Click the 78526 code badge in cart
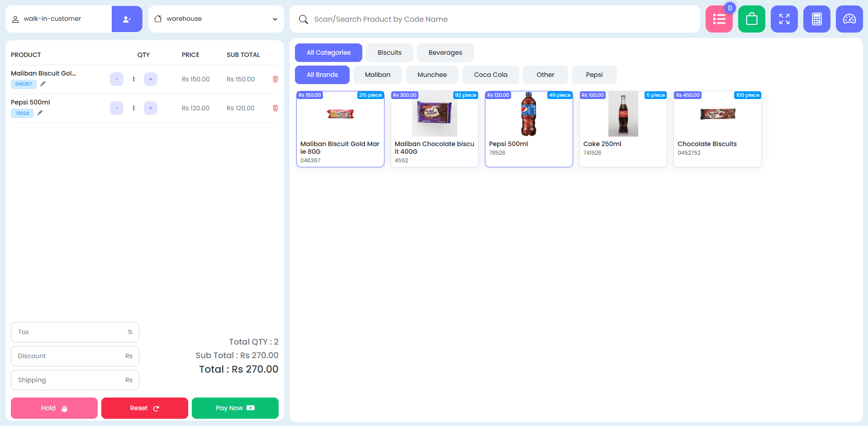This screenshot has height=426, width=868. click(x=22, y=114)
